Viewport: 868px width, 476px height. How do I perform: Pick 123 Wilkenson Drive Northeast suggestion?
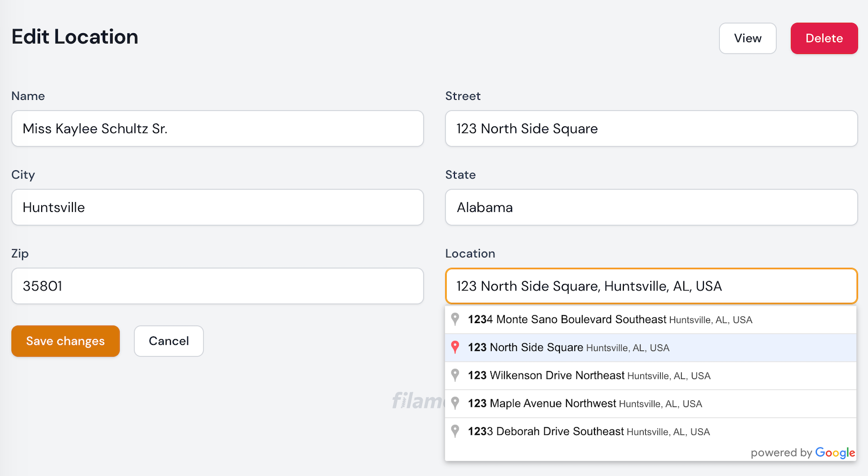[589, 376]
